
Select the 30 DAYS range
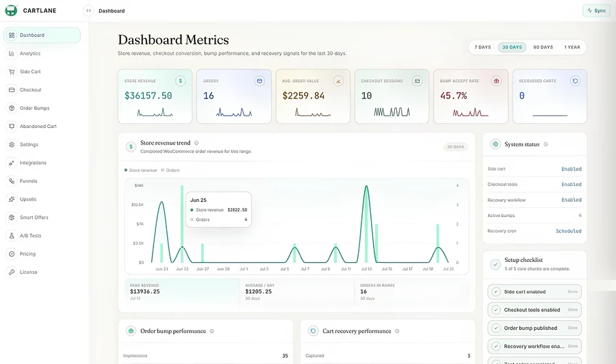512,47
